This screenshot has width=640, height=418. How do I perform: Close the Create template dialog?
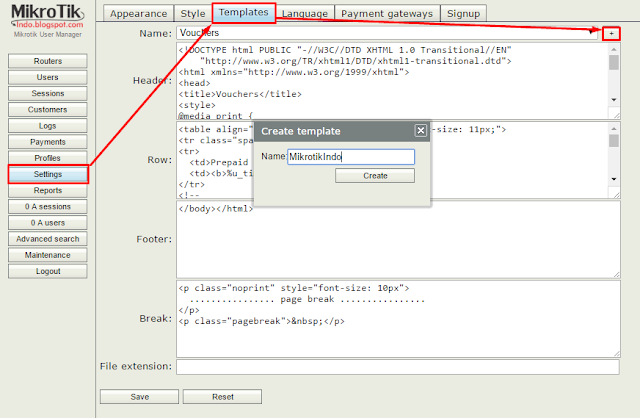[420, 131]
